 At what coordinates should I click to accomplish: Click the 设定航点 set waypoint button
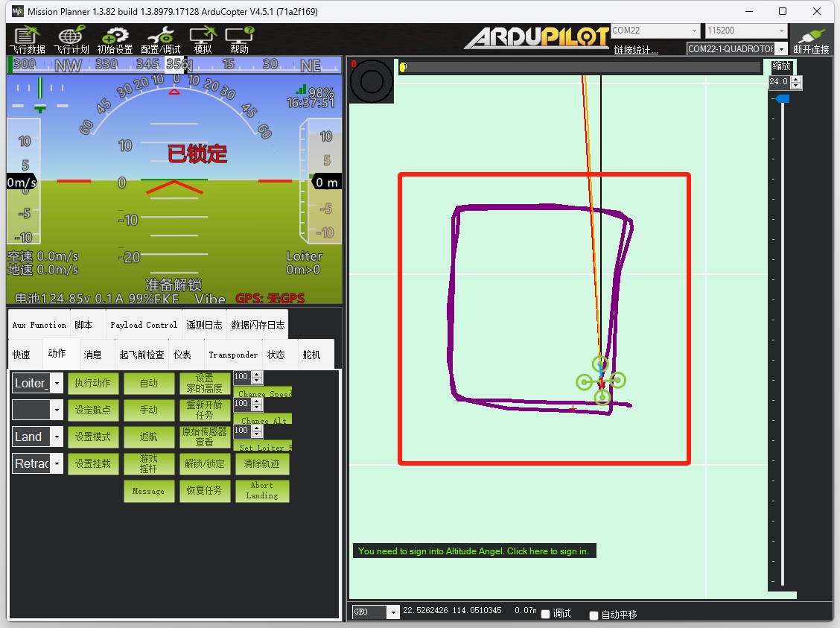92,410
